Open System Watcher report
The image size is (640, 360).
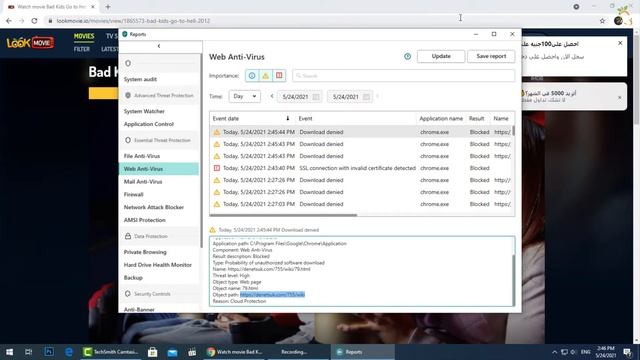(144, 111)
